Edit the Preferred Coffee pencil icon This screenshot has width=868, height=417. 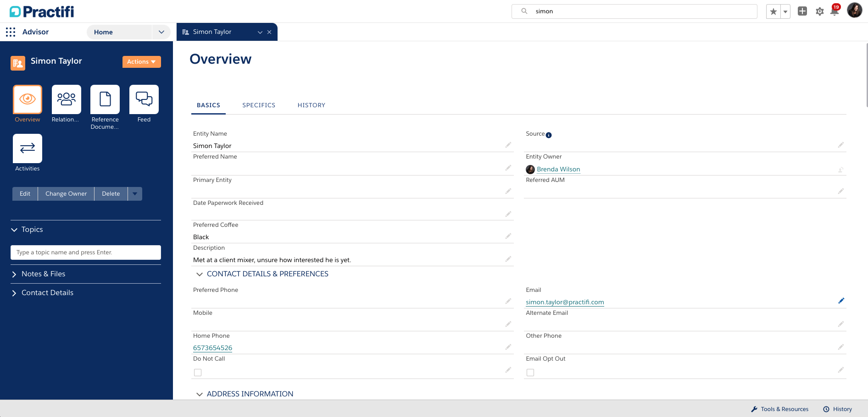tap(508, 236)
